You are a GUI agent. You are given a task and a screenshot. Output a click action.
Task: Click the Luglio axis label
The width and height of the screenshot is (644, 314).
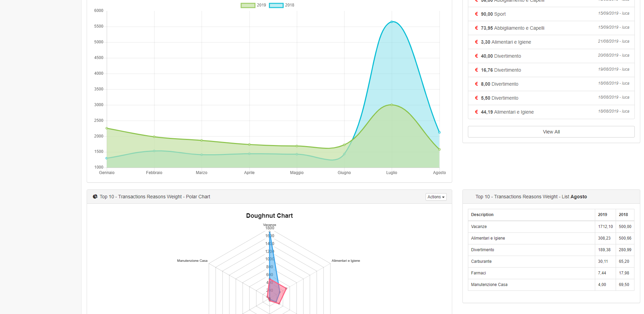(391, 173)
